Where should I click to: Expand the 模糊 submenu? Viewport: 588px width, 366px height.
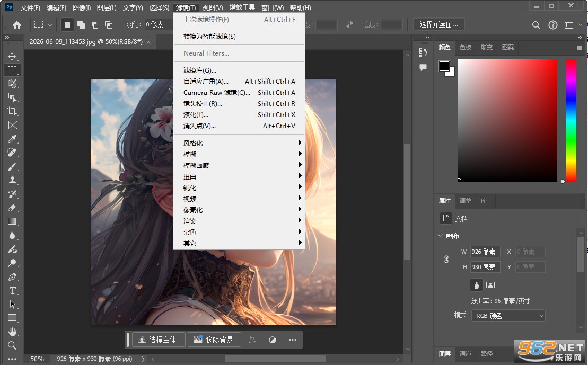(x=239, y=154)
